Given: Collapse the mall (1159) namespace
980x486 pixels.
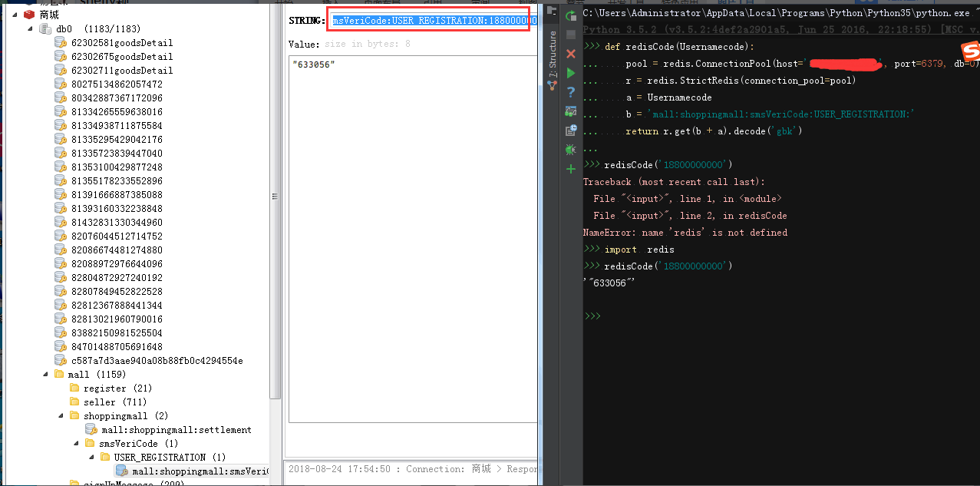Looking at the screenshot, I should [46, 375].
